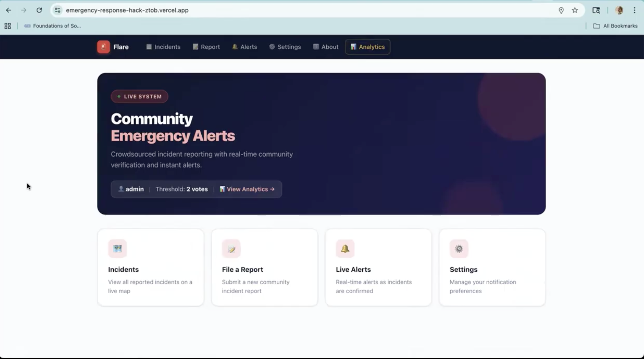The image size is (644, 359).
Task: Click the location permission icon
Action: [561, 10]
